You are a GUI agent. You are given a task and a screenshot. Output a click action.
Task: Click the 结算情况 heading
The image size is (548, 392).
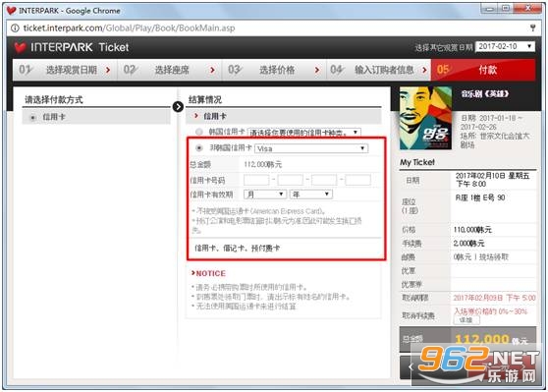point(205,99)
